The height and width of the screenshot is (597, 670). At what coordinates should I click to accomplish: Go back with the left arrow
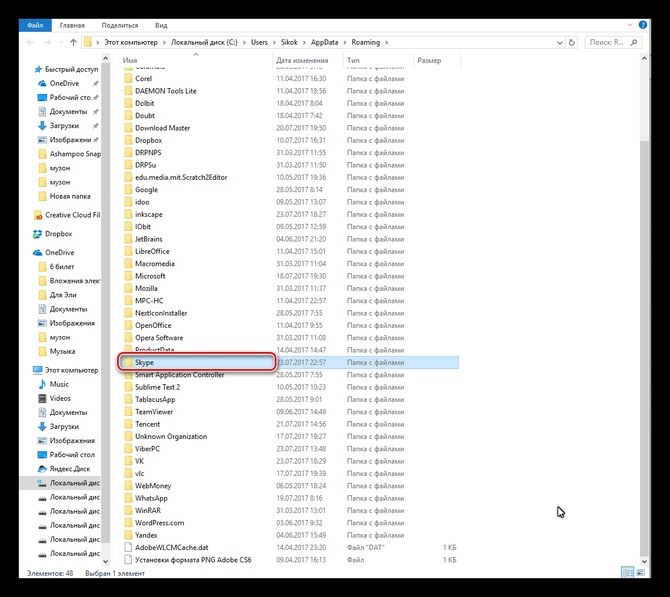coord(30,42)
